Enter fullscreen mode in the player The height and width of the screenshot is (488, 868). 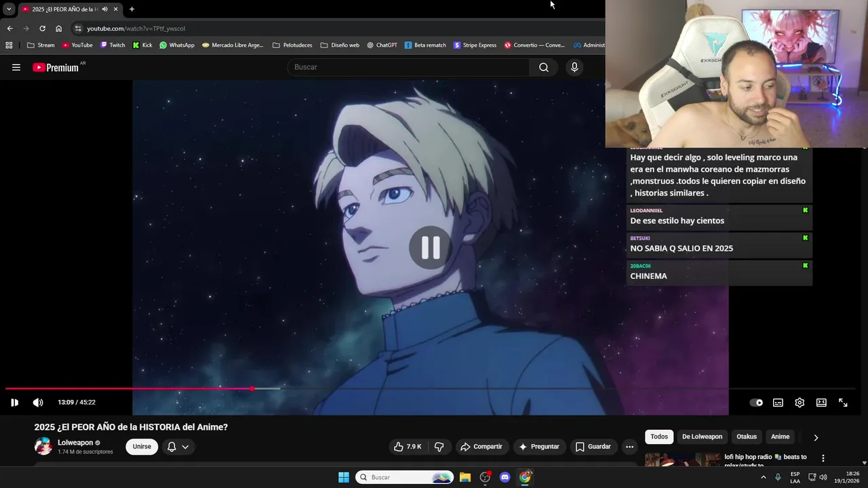(x=843, y=403)
